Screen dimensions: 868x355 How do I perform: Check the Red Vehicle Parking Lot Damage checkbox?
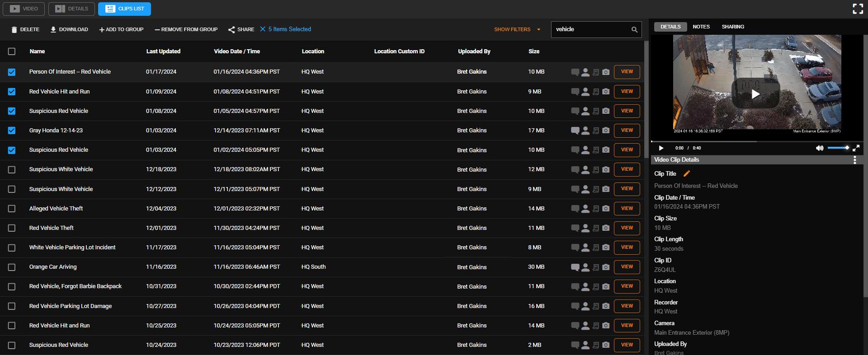12,306
